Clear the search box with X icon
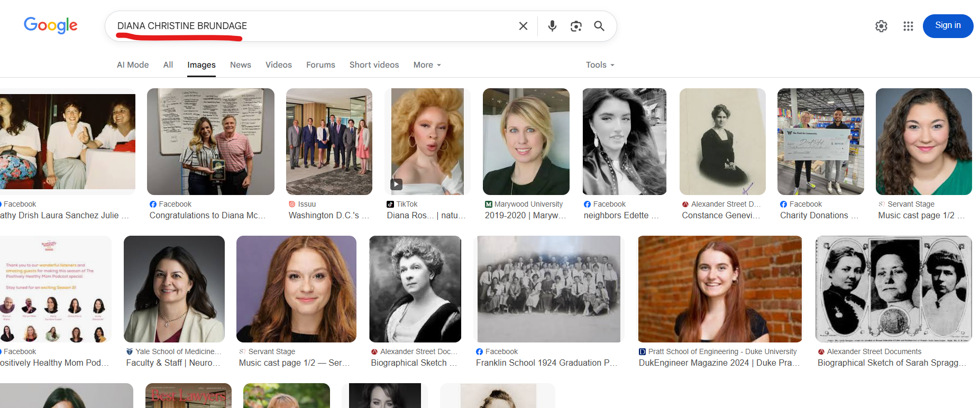The height and width of the screenshot is (408, 980). [x=523, y=26]
